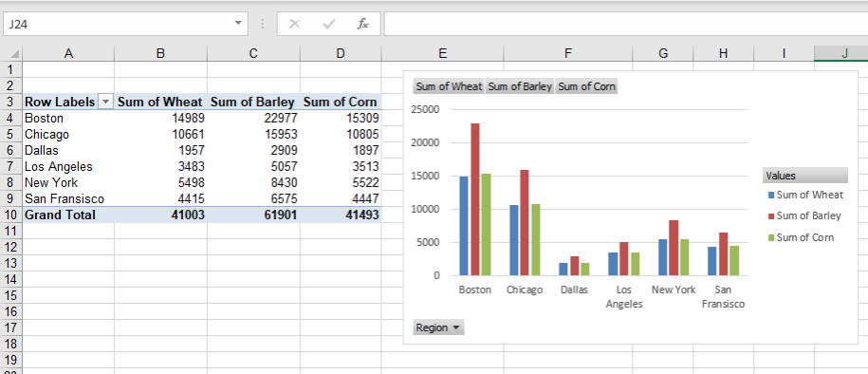Click the Dallas category label on chart axis
This screenshot has width=868, height=374.
pyautogui.click(x=574, y=290)
